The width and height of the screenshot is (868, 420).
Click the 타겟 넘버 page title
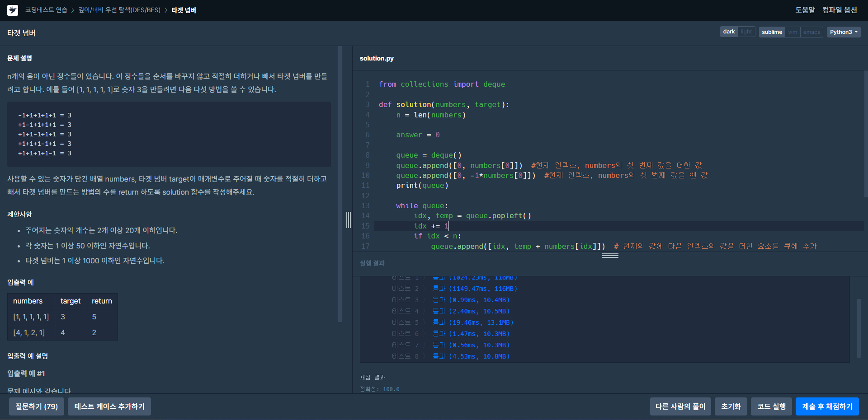(x=21, y=33)
